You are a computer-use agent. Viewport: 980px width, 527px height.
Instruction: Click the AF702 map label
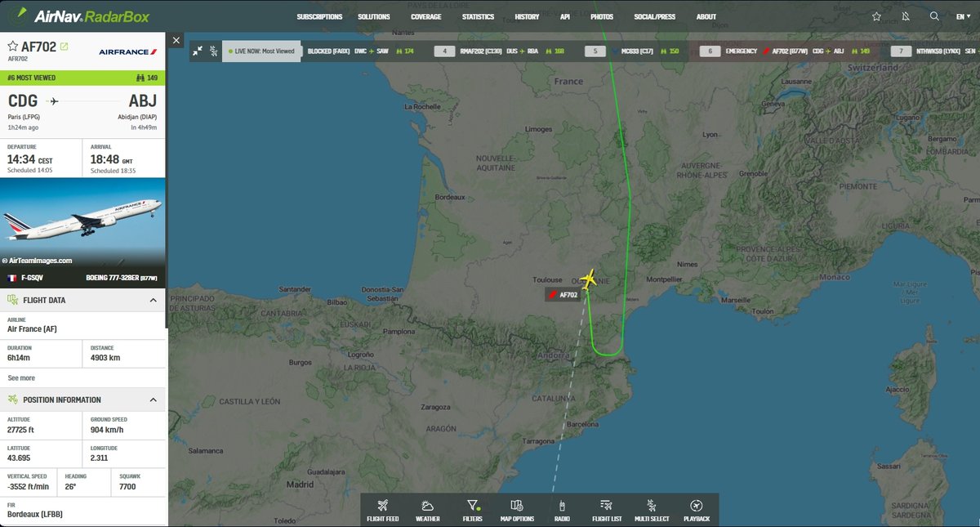[x=563, y=295]
